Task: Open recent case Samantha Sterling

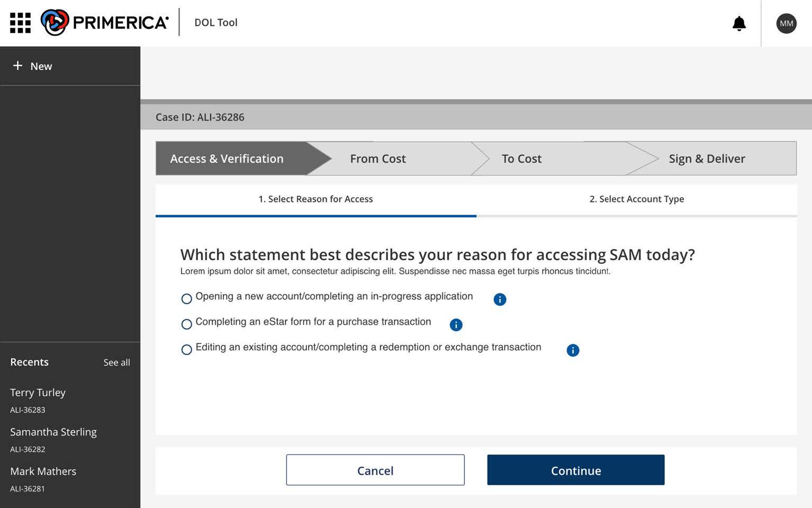Action: point(53,432)
